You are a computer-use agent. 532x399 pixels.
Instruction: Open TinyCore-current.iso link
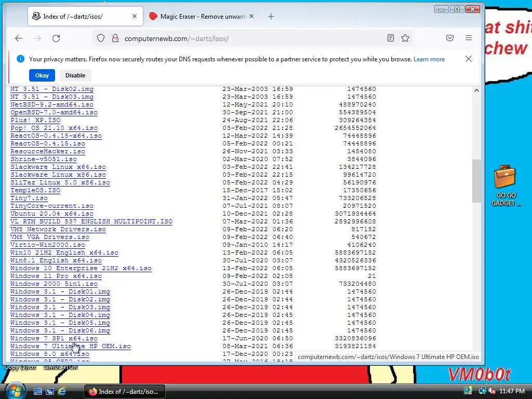(x=52, y=206)
